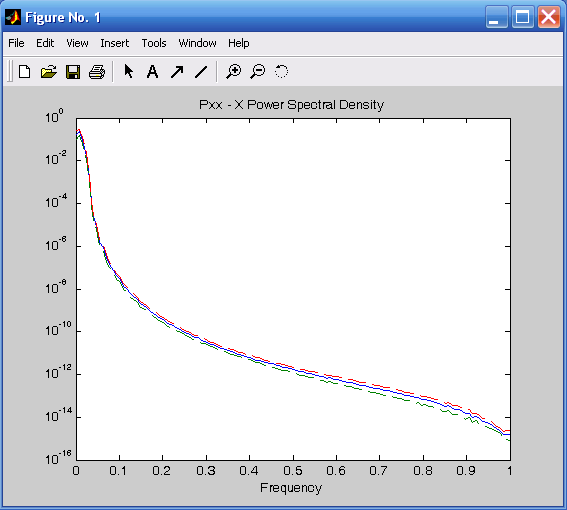
Task: Click the x-axis tick label 0.3
Action: click(206, 471)
